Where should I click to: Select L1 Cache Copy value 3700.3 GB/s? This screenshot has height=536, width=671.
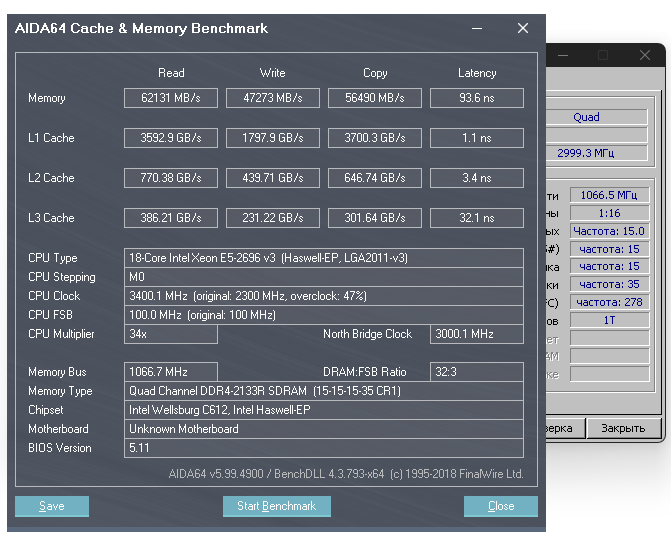click(374, 138)
